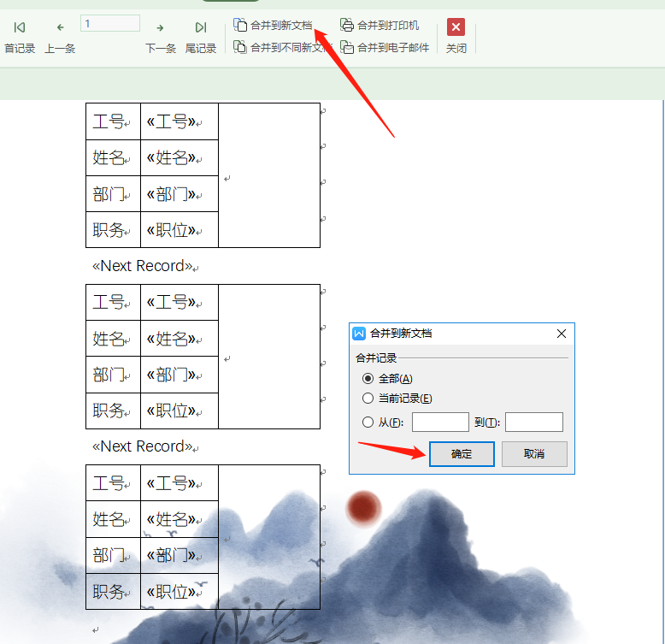
Task: Click the first «姓名» merge field
Action: (x=172, y=158)
